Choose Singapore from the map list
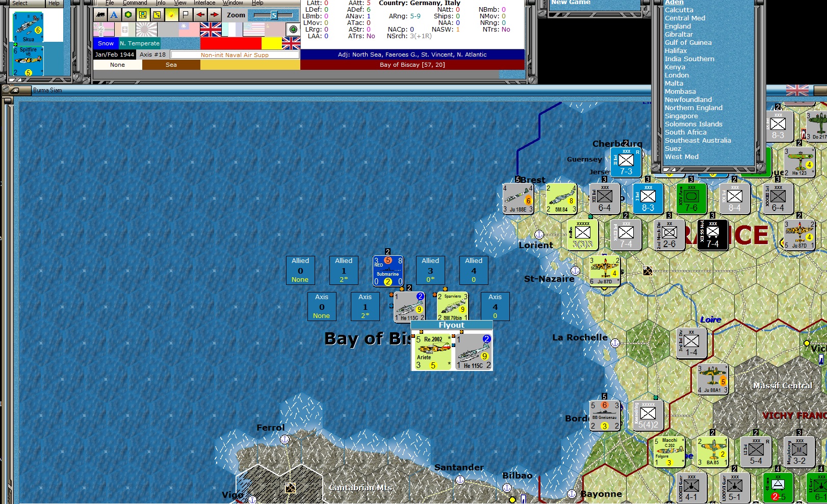 tap(681, 116)
